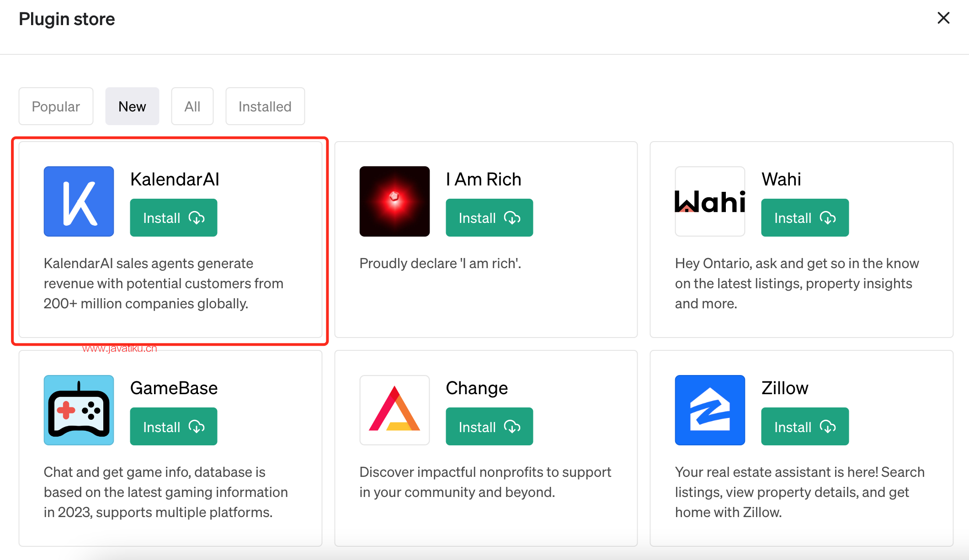This screenshot has width=969, height=560.
Task: Click the Plugin store heading
Action: tap(67, 19)
